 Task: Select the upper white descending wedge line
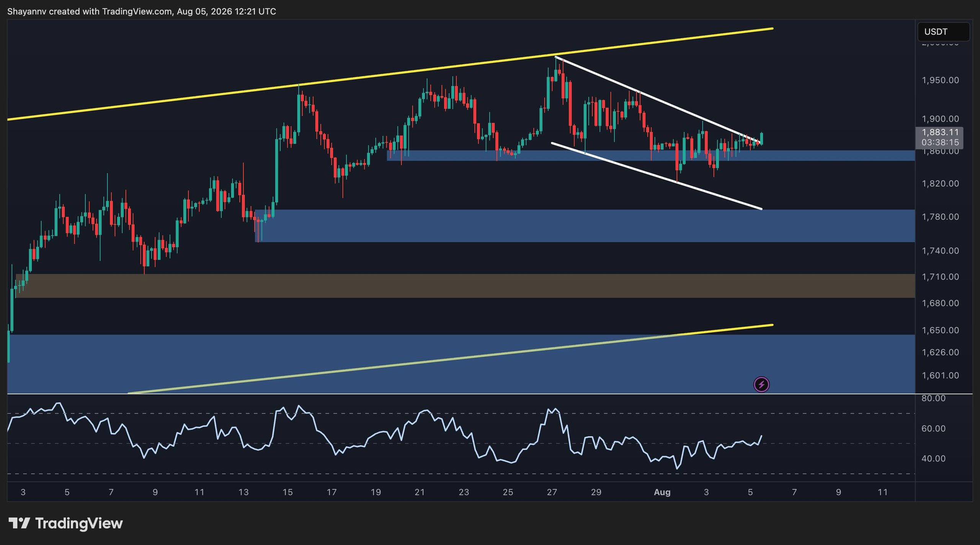coord(658,100)
